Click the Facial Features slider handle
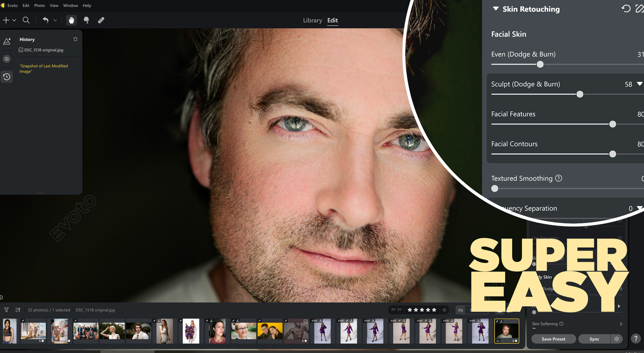644x353 pixels. tap(613, 124)
